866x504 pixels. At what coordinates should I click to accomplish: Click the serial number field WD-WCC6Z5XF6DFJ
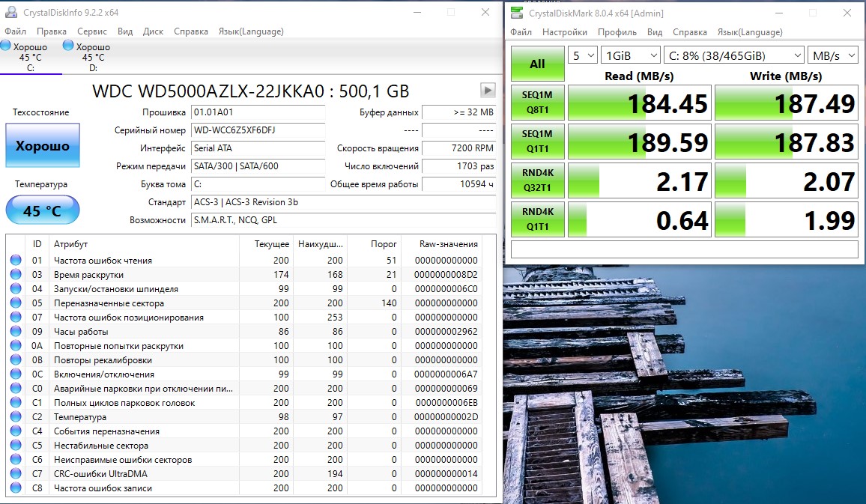pyautogui.click(x=258, y=130)
